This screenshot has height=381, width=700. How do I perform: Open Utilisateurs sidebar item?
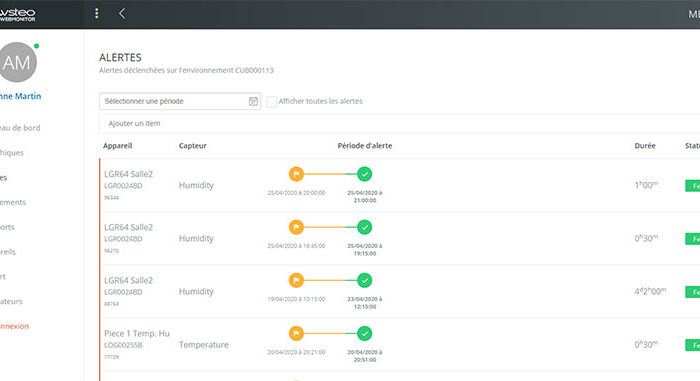[x=11, y=301]
